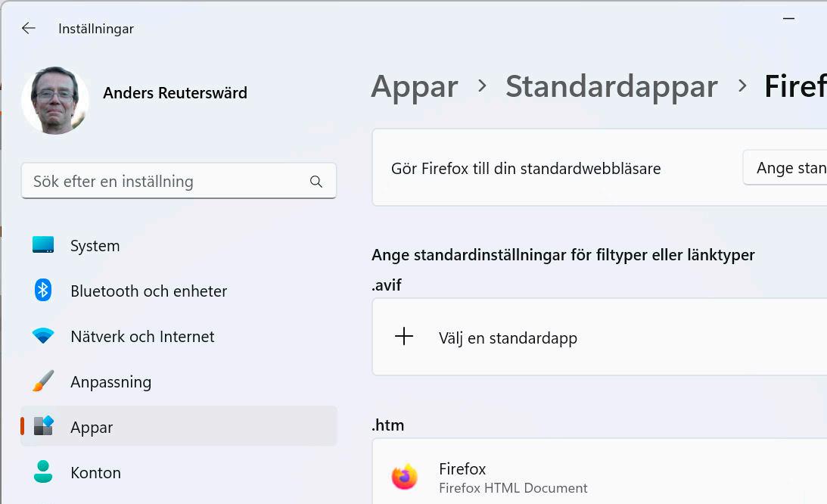Click the Firefox logo icon
Viewport: 827px width, 504px height.
tap(404, 478)
